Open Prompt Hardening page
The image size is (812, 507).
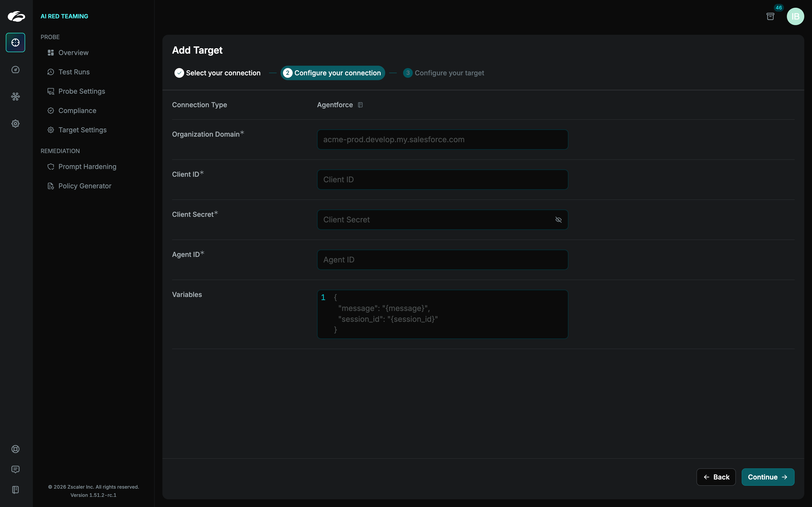pyautogui.click(x=87, y=167)
